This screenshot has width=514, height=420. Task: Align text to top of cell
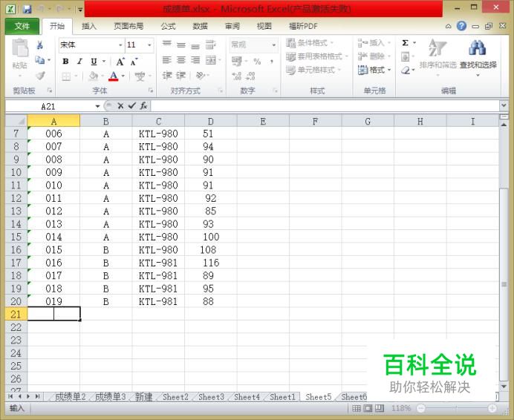point(167,44)
